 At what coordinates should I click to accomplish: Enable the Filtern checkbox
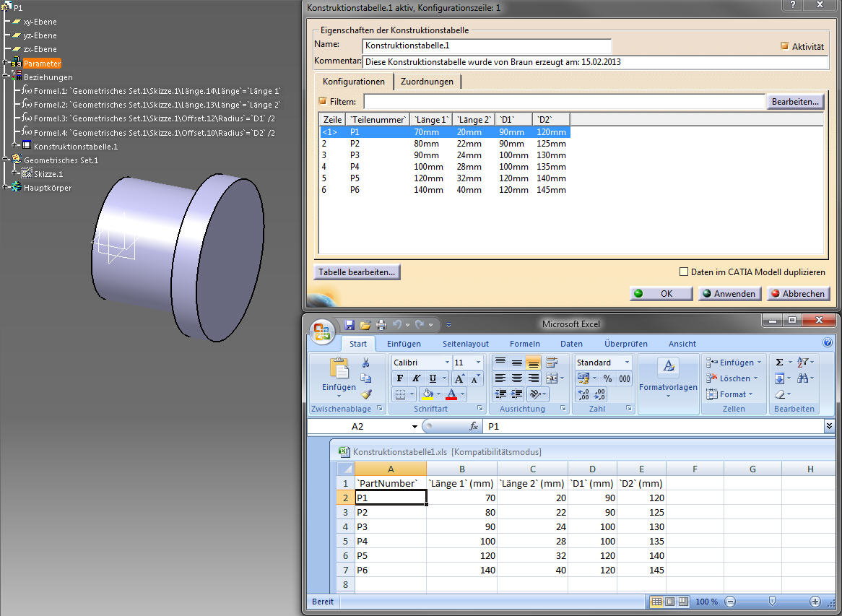[323, 101]
